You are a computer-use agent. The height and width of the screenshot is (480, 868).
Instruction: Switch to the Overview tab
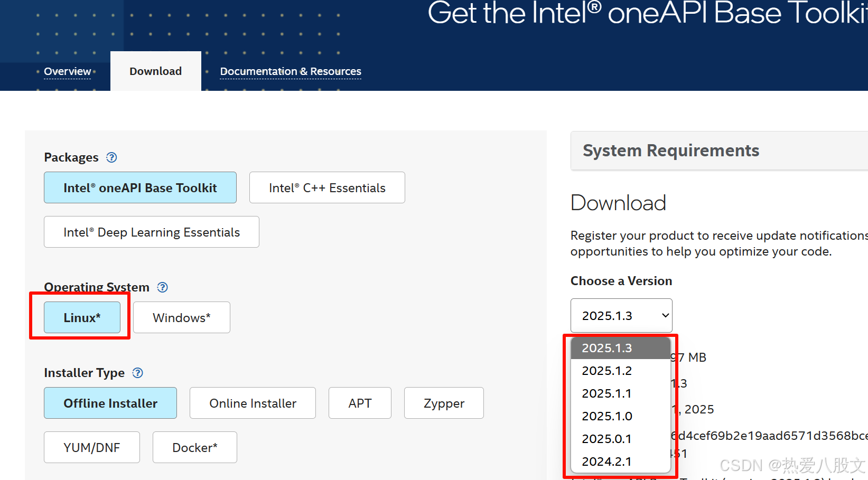coord(67,71)
